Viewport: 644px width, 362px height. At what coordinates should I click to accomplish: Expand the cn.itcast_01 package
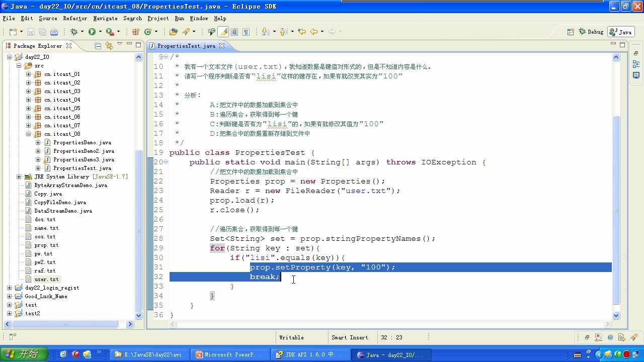point(28,74)
